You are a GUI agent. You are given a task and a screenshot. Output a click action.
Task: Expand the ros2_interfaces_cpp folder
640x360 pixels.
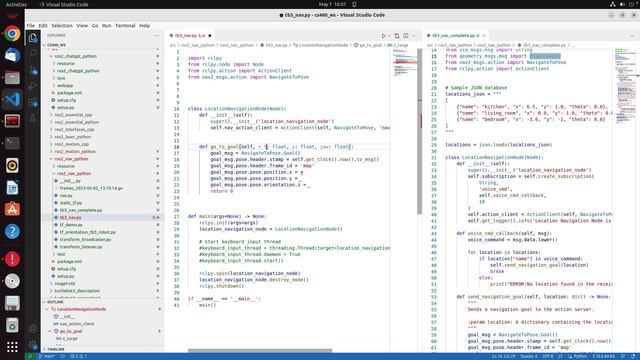tap(102, 129)
